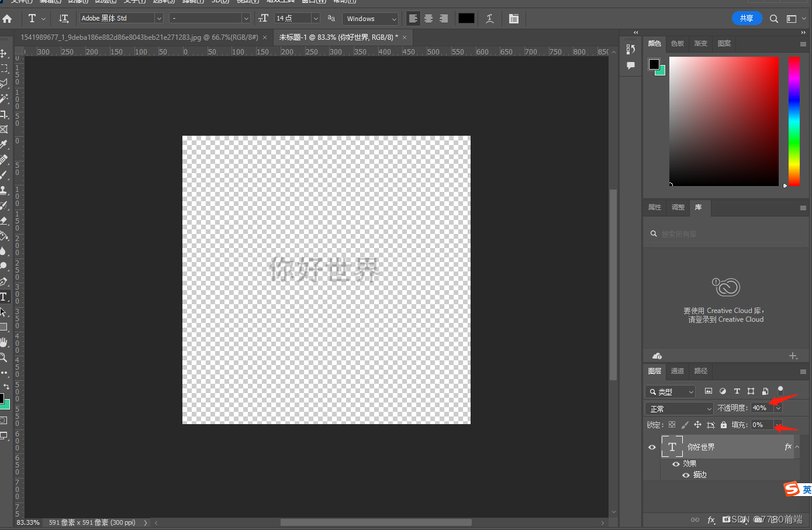Select the Spot Healing Brush tool
Viewport: 812px width, 530px height.
tap(4, 160)
